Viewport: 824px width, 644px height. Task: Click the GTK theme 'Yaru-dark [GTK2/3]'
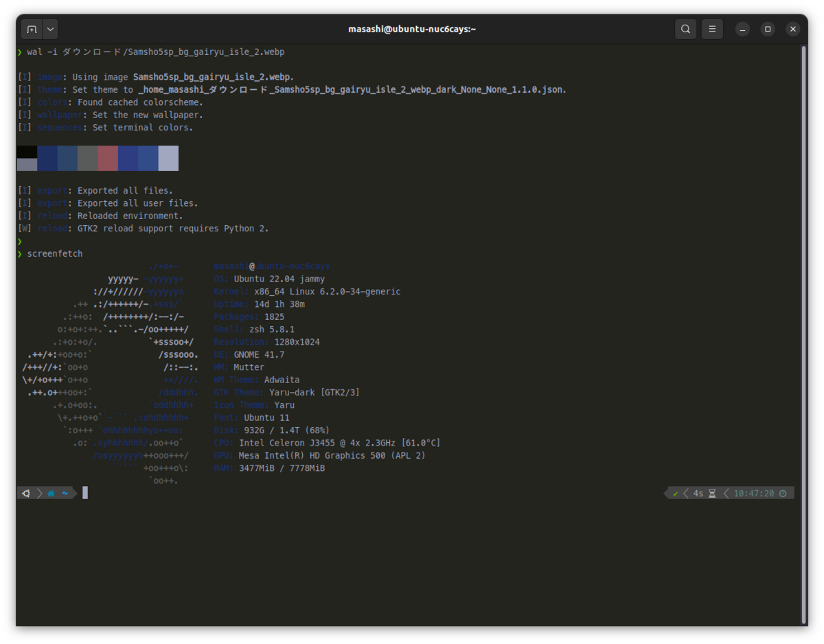coord(314,393)
